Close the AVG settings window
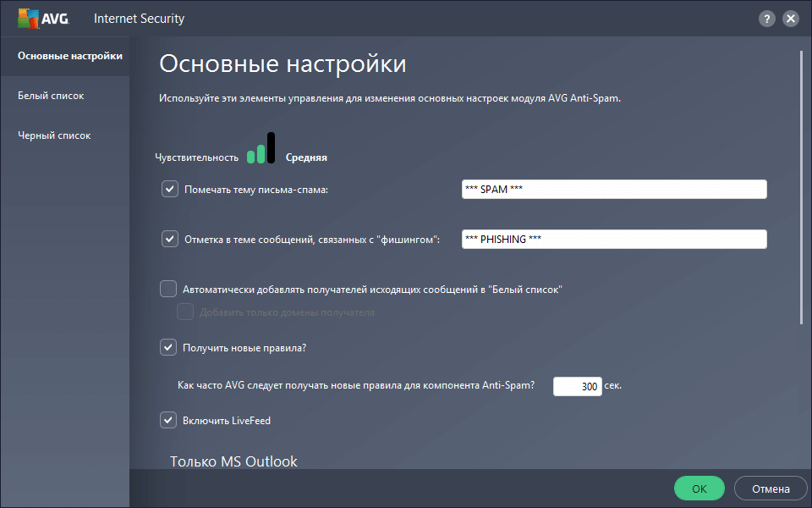Image resolution: width=812 pixels, height=508 pixels. (790, 18)
